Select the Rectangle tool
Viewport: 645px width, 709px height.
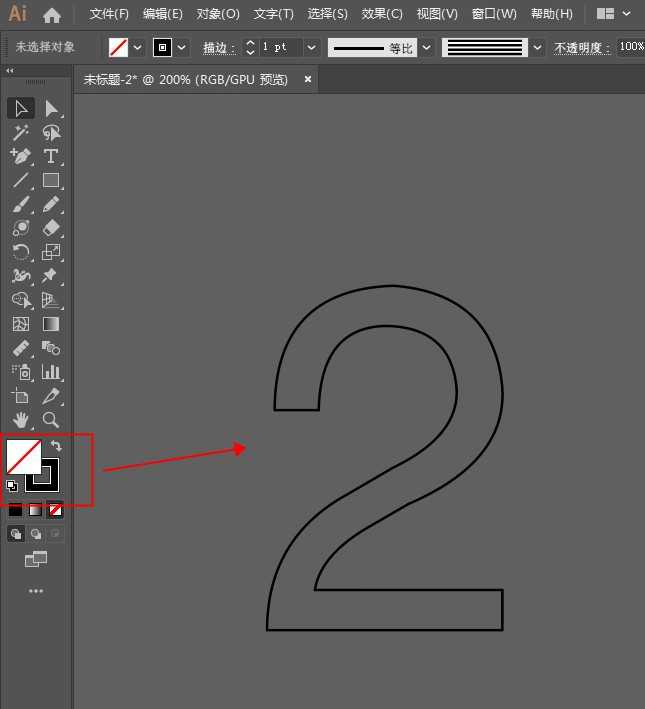(x=51, y=180)
